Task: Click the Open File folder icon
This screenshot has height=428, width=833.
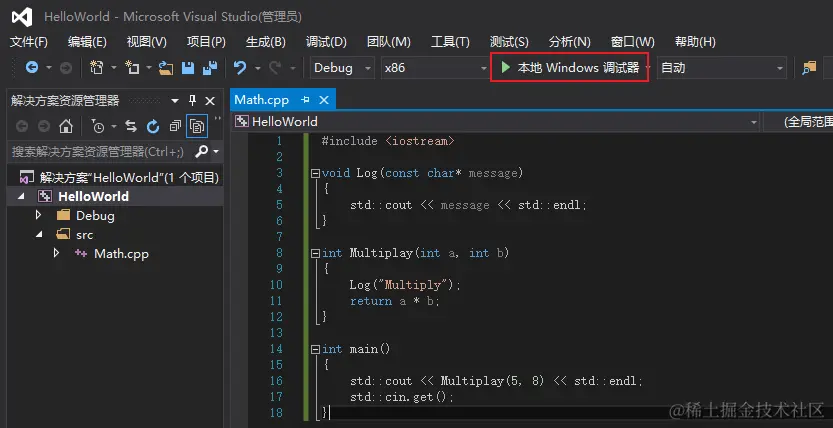Action: tap(166, 68)
